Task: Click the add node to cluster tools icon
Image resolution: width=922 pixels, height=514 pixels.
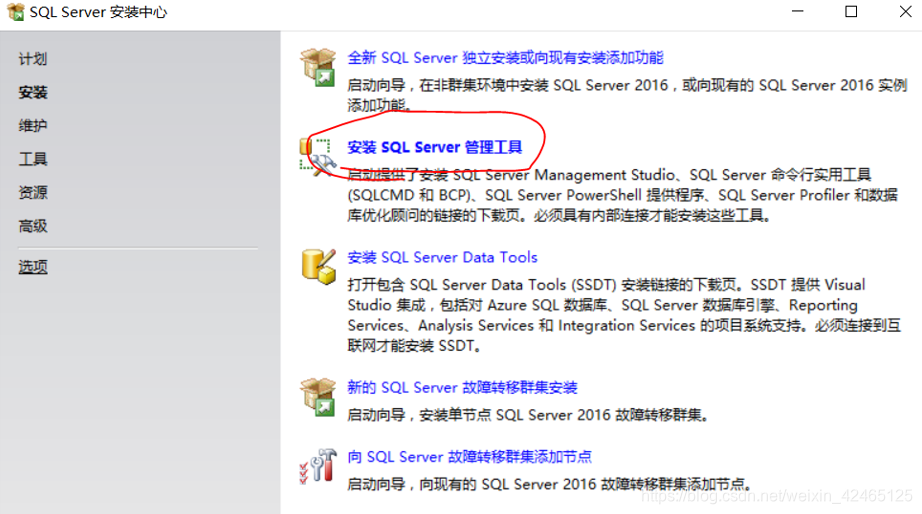Action: pyautogui.click(x=318, y=466)
